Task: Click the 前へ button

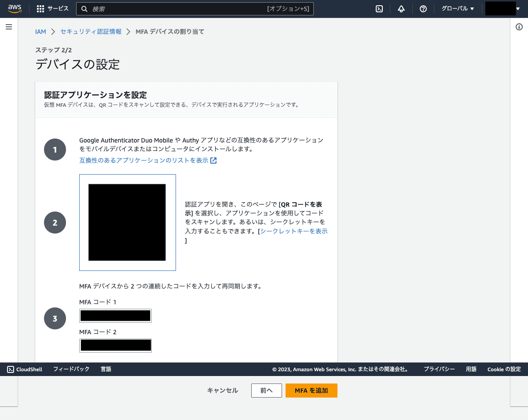Action: tap(267, 391)
